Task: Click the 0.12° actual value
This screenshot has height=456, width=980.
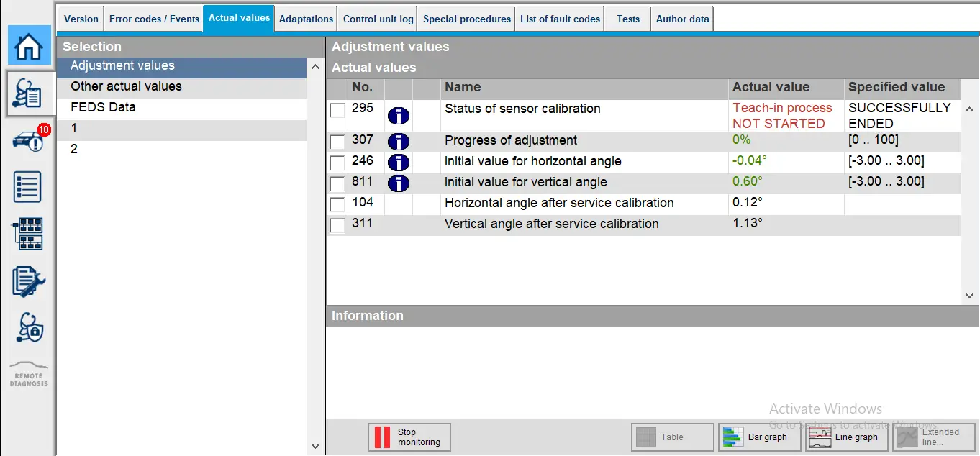Action: [x=748, y=203]
